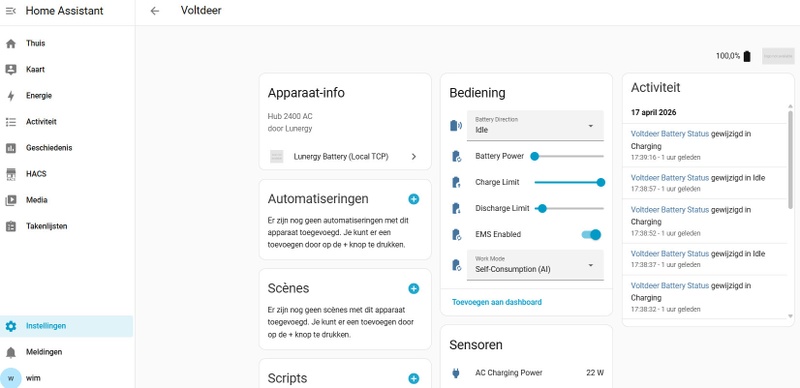Open the wim user avatar
This screenshot has width=800, height=388.
(11, 378)
